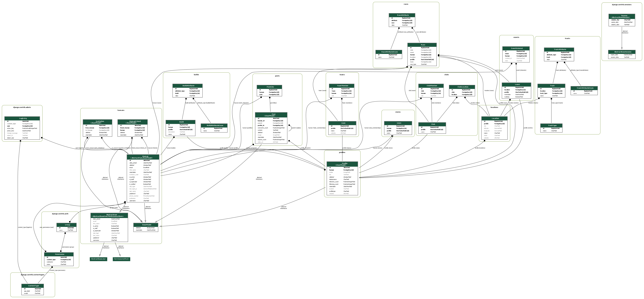This screenshot has height=299, width=644.
Task: Select the Location model header
Action: click(x=494, y=118)
